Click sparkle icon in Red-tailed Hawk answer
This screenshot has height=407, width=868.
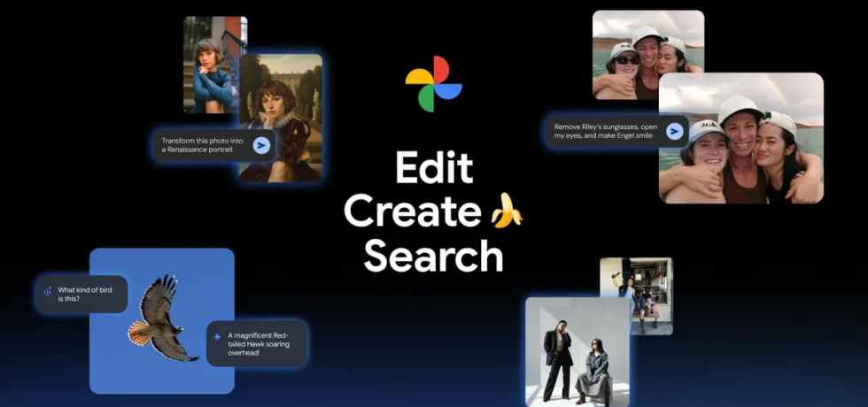217,335
